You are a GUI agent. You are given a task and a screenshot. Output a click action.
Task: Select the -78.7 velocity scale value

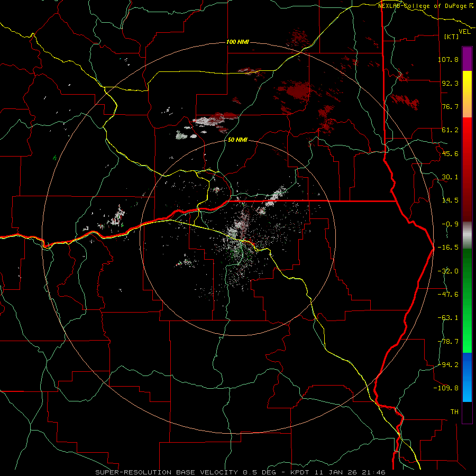click(448, 342)
